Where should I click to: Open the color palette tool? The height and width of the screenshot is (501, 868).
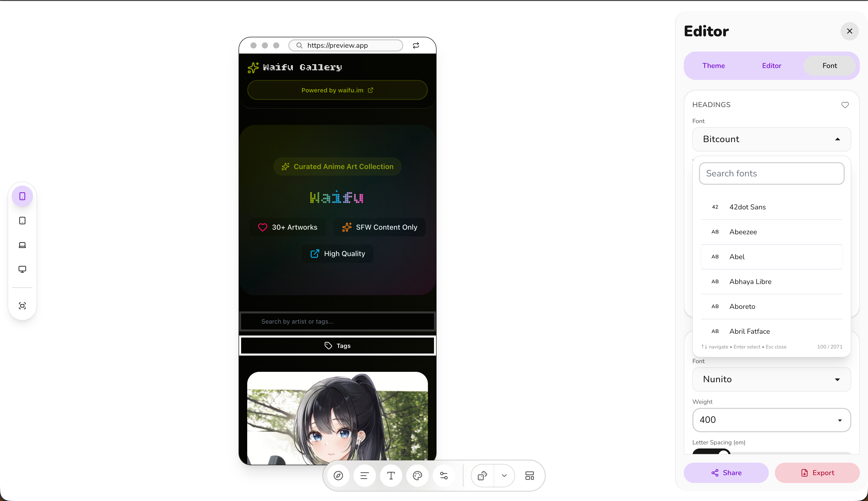[x=417, y=476]
